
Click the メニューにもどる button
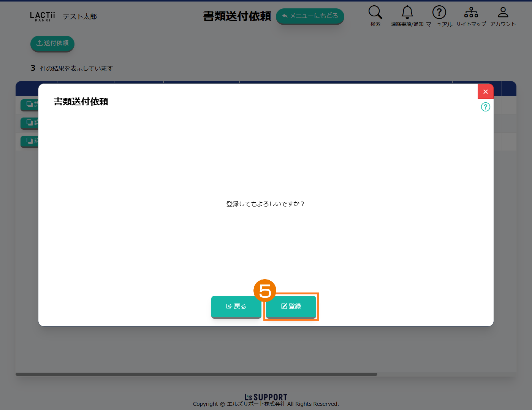(x=310, y=16)
